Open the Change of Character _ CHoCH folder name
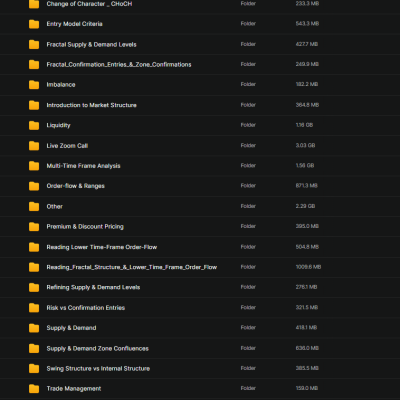The height and width of the screenshot is (400, 400). coord(89,4)
